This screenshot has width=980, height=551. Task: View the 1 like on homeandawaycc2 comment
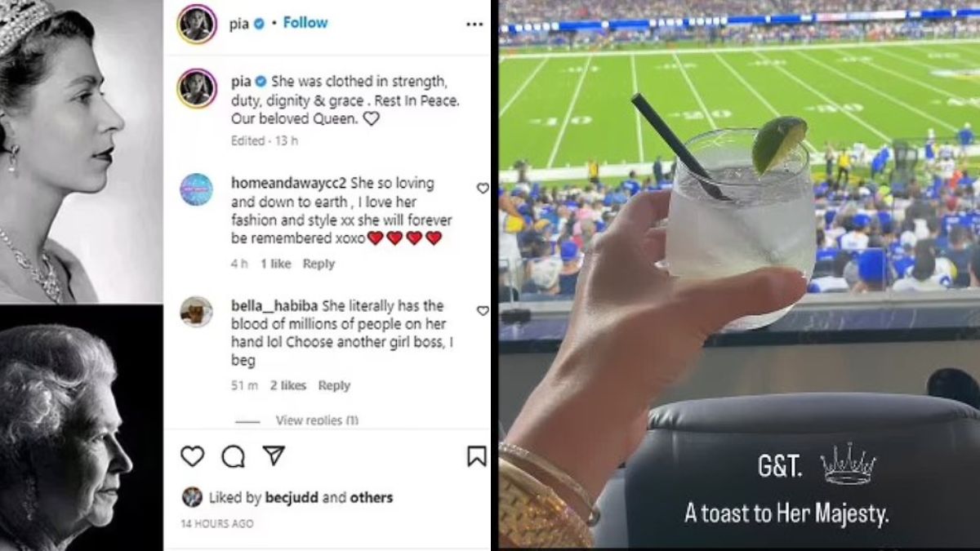275,264
